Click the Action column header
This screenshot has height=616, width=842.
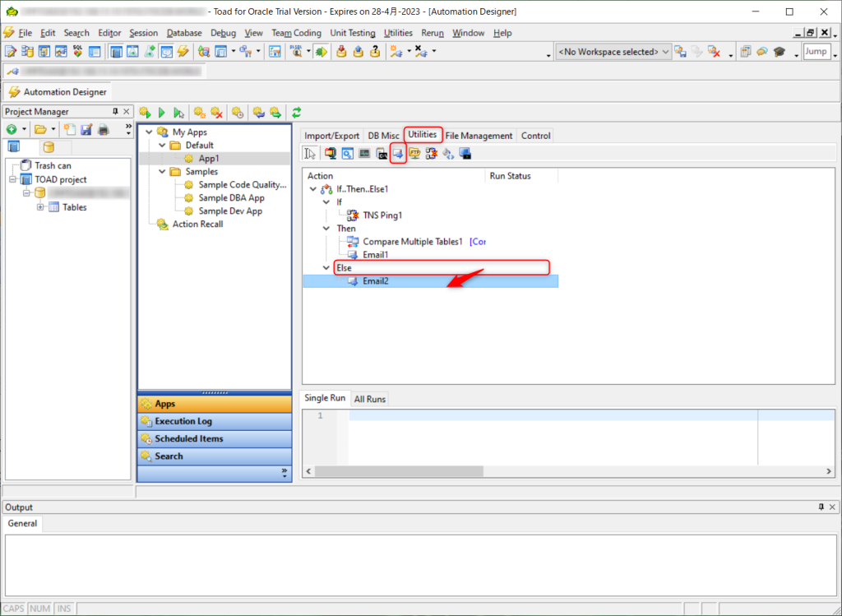394,176
